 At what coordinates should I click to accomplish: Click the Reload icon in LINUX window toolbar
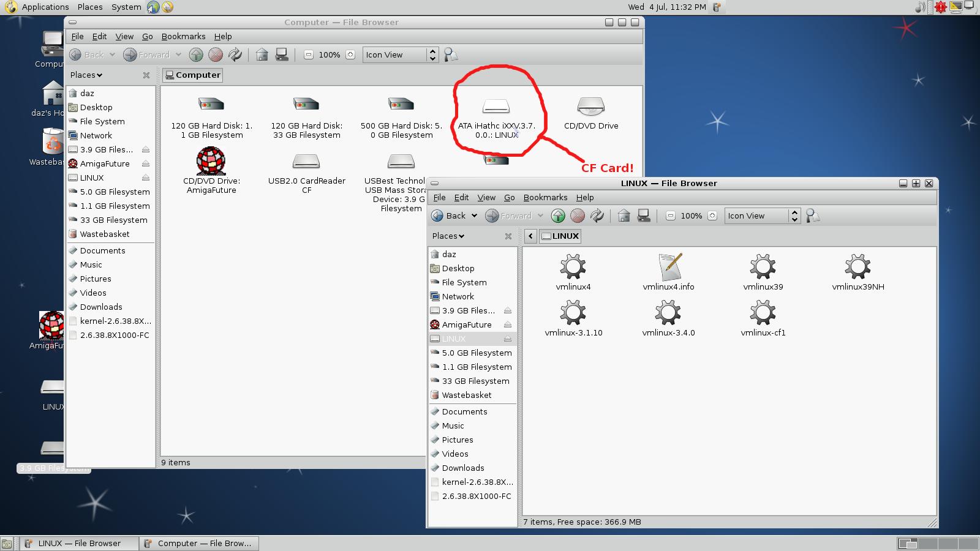[597, 216]
